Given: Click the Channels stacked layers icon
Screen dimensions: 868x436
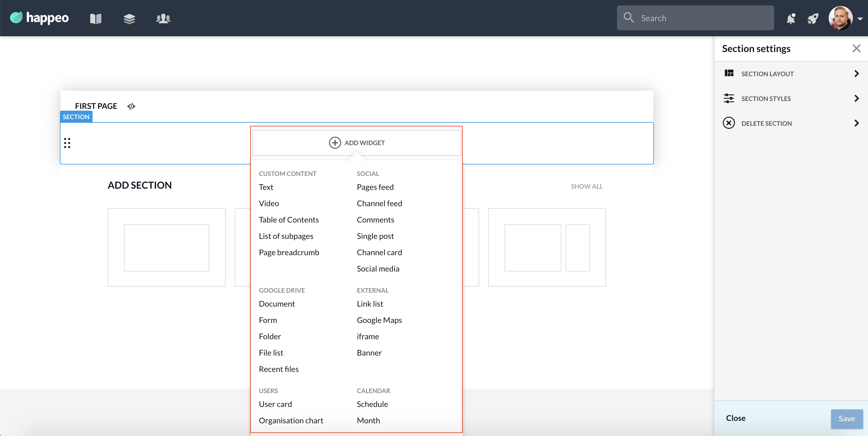Looking at the screenshot, I should (129, 18).
